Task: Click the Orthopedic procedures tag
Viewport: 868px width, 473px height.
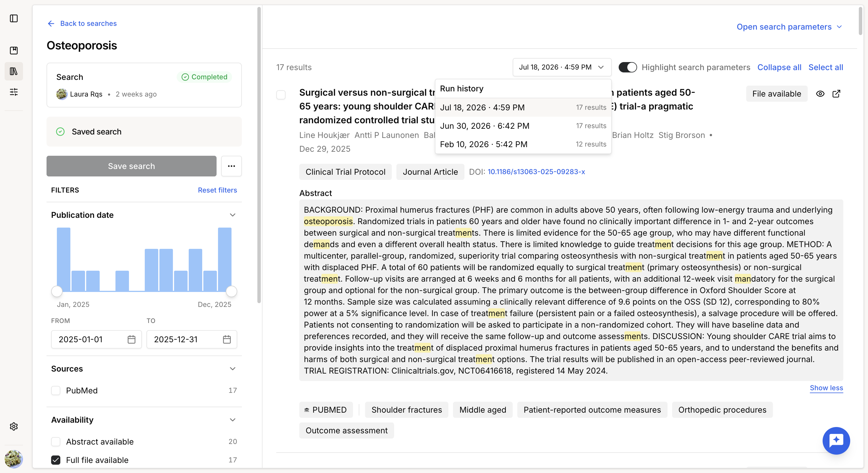Action: [722, 410]
